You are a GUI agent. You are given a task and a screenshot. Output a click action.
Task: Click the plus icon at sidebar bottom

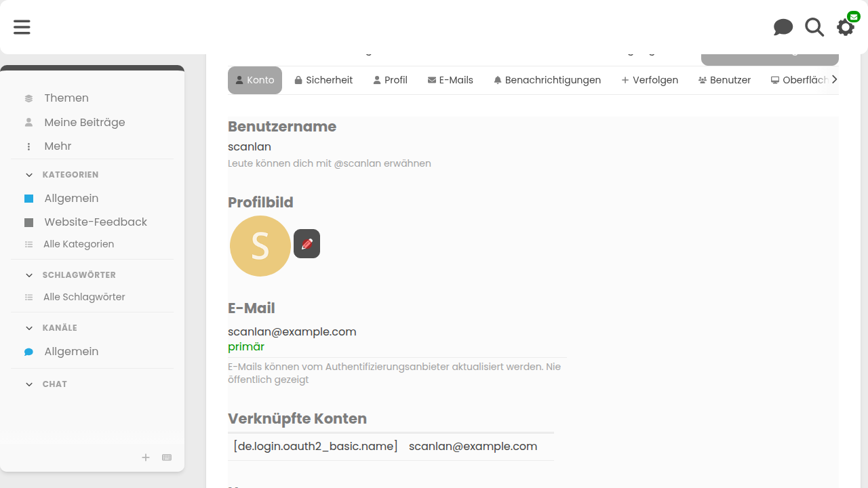tap(146, 457)
